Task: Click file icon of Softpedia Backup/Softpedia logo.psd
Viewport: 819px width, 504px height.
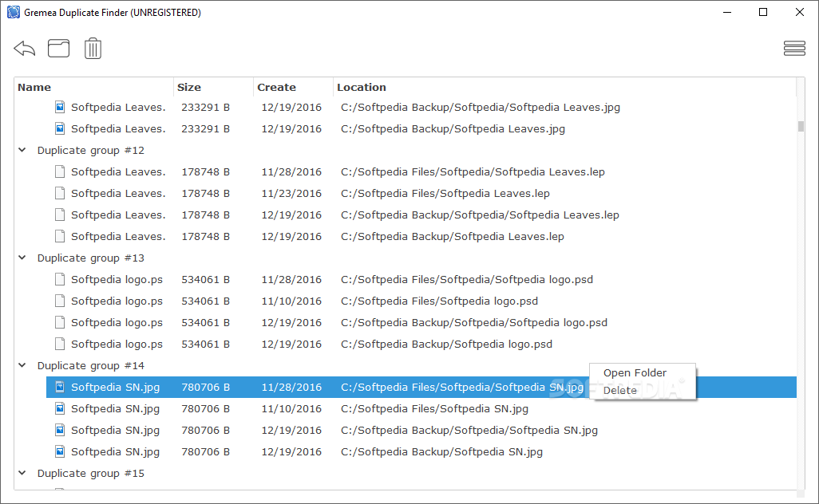Action: [x=60, y=344]
